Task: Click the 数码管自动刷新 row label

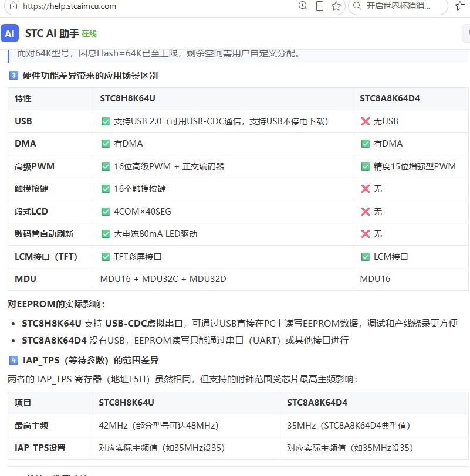Action: (44, 234)
